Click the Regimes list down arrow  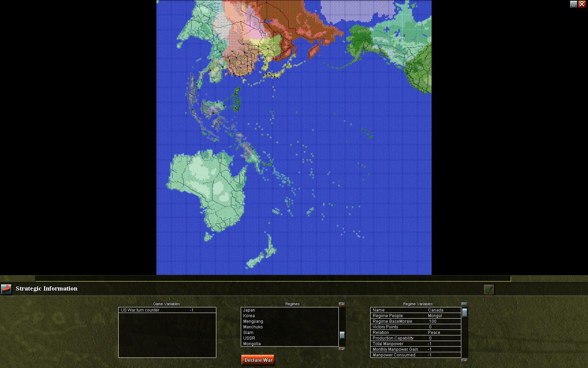[x=342, y=349]
